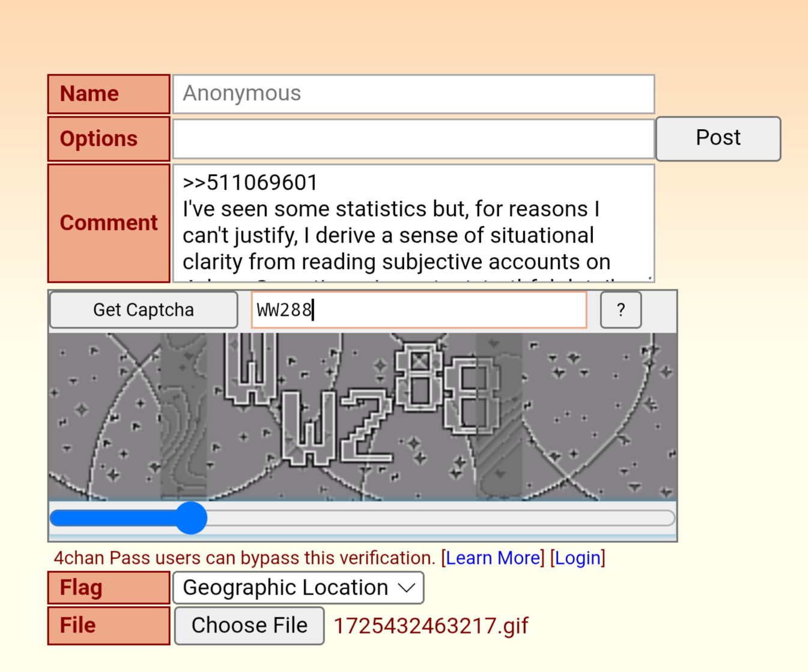Image resolution: width=808 pixels, height=672 pixels.
Task: Open captcha help with the ? button
Action: tap(621, 310)
